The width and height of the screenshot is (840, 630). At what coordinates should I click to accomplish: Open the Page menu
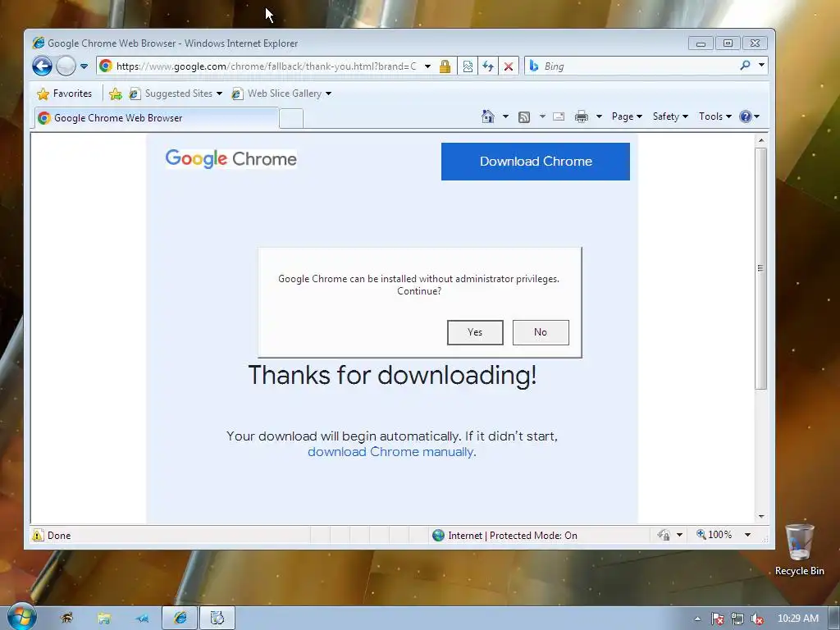point(627,116)
